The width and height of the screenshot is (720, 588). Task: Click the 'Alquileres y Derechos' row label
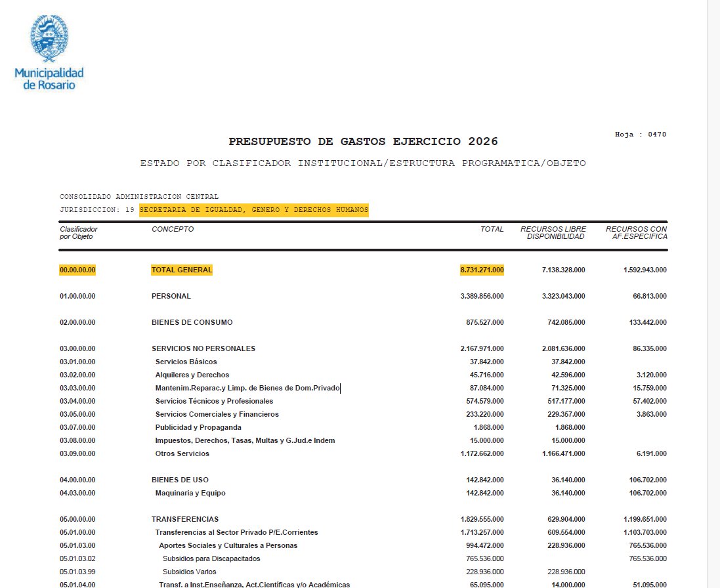[192, 375]
